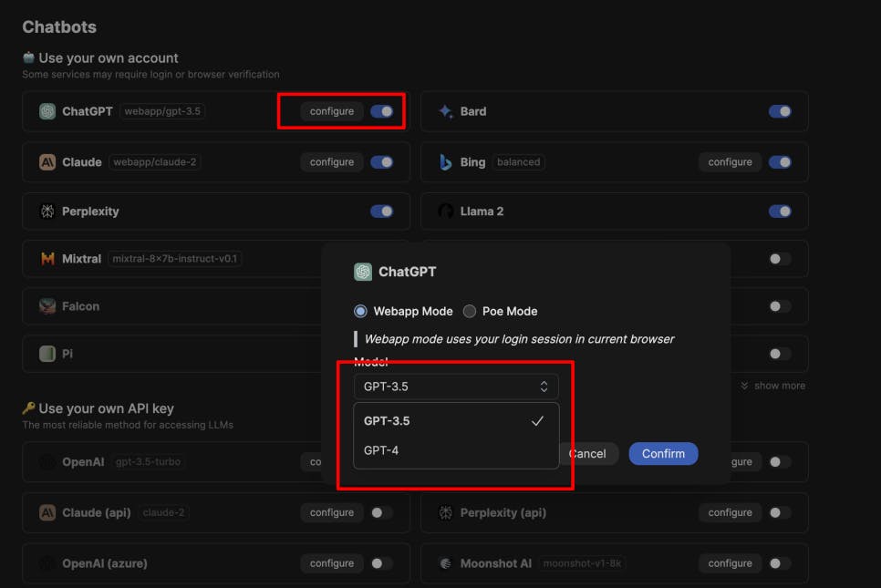This screenshot has width=881, height=588.
Task: Click the Falcon chatbot name
Action: 81,306
